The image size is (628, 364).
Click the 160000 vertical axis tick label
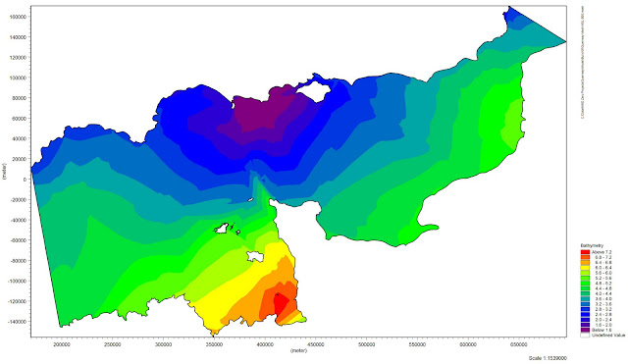coord(18,17)
